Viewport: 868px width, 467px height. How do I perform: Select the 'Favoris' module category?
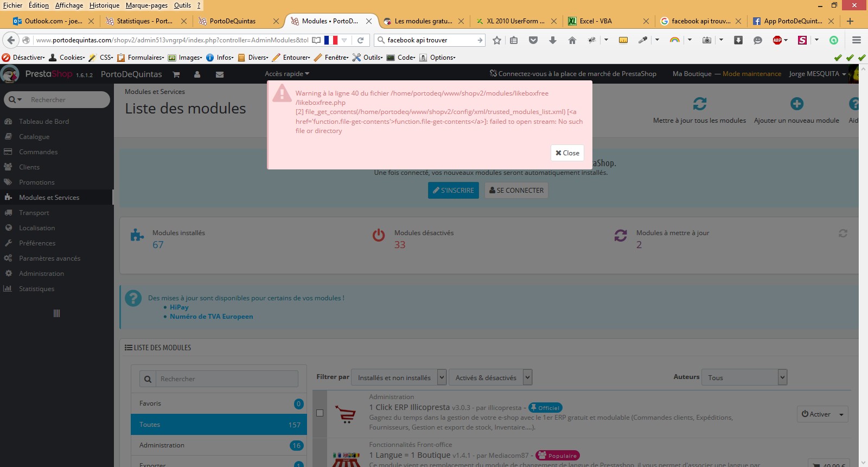pos(219,403)
